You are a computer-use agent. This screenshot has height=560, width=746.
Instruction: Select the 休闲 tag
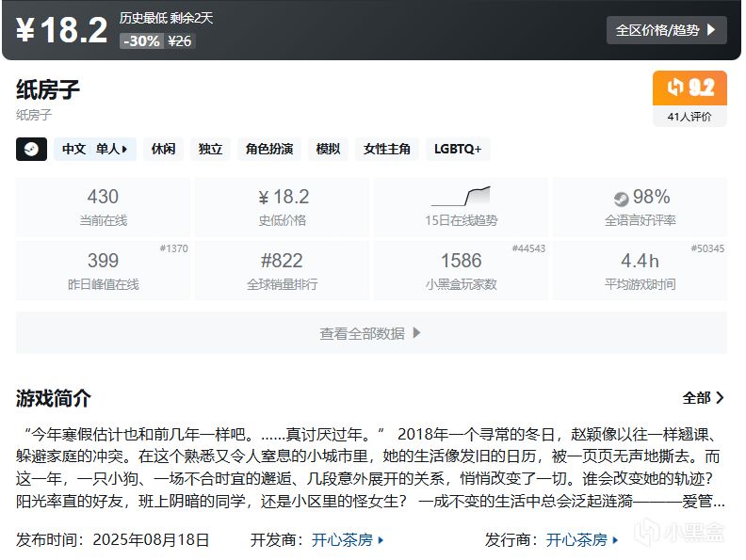tap(163, 150)
